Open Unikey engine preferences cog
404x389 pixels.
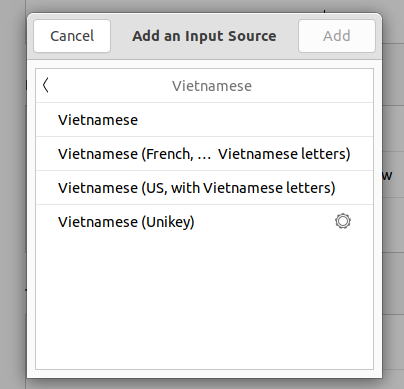click(x=343, y=221)
